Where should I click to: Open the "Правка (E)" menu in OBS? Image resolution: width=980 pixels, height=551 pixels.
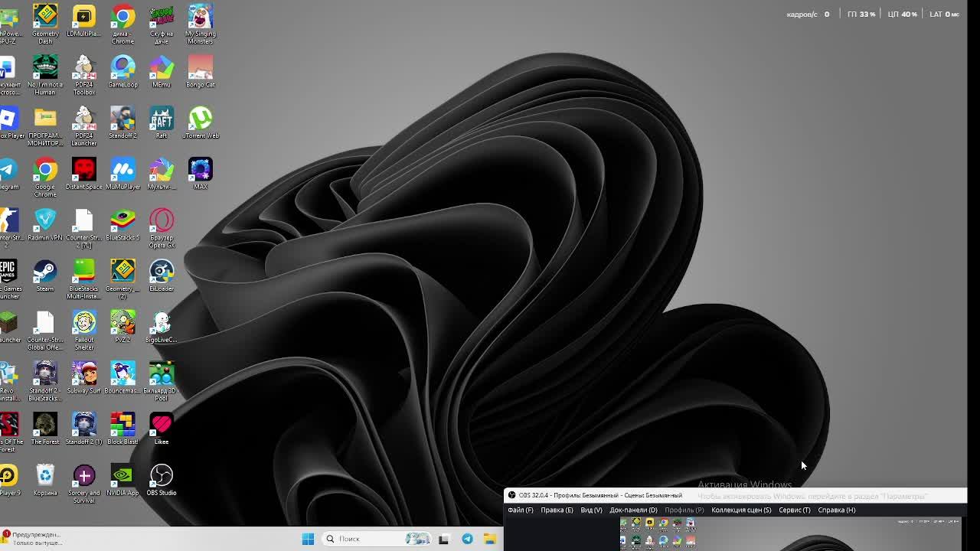(x=557, y=510)
